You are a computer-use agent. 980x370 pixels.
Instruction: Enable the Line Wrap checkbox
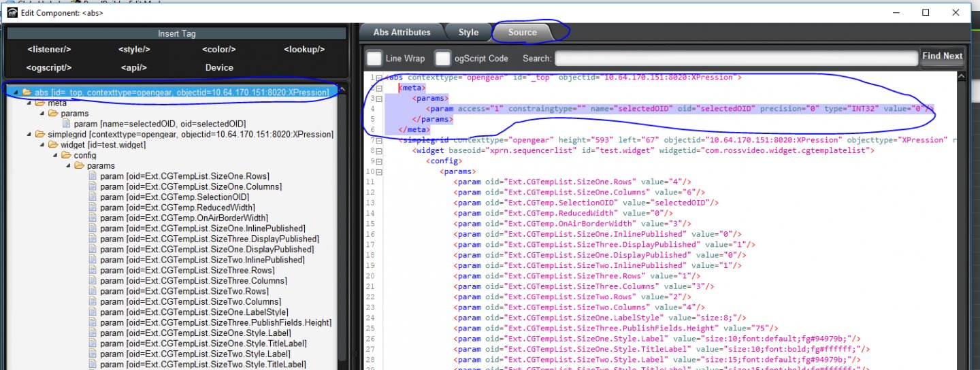point(374,58)
